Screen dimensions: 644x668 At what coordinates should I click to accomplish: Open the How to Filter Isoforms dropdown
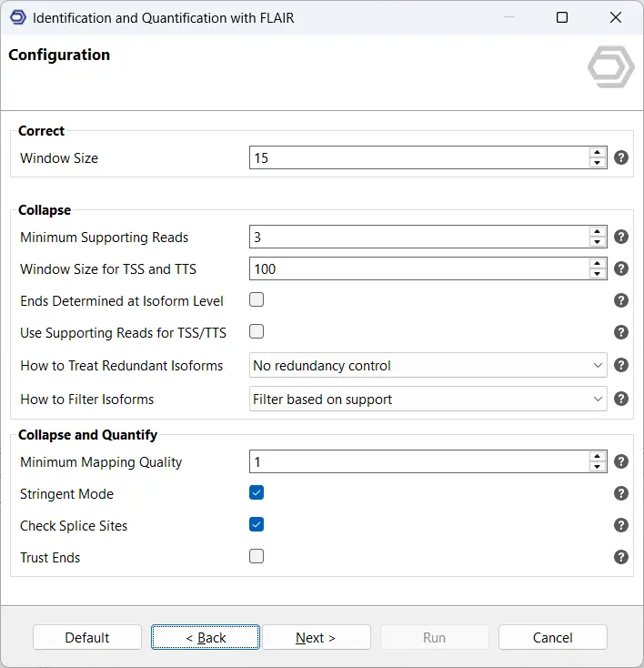[428, 399]
